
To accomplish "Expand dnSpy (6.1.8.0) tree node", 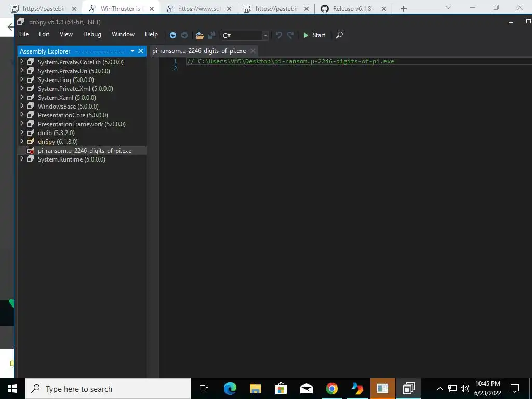I will [22, 141].
